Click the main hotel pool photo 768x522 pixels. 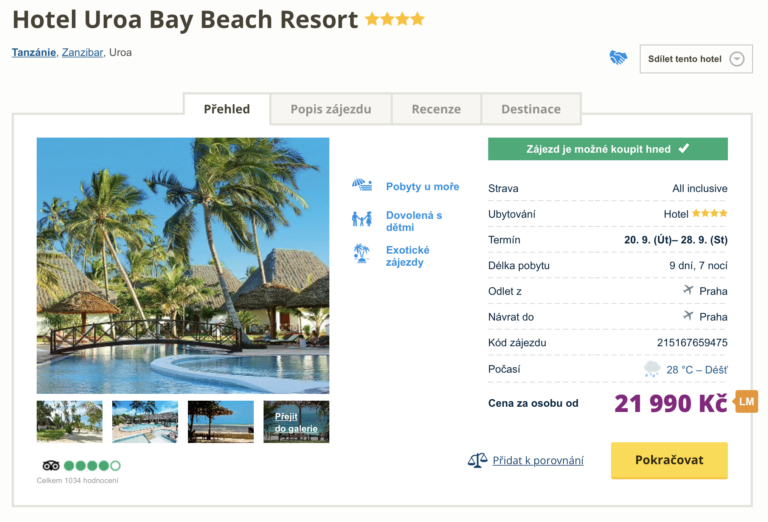coord(183,265)
